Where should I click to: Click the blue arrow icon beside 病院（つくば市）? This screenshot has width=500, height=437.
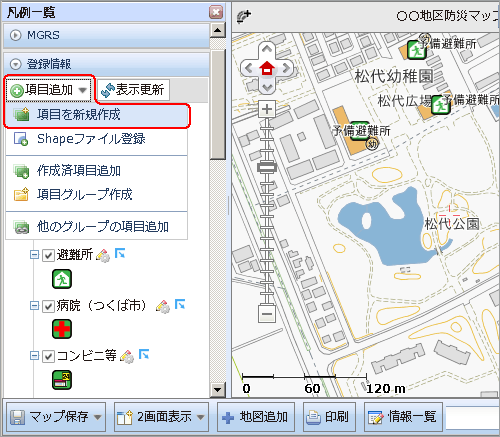point(180,304)
